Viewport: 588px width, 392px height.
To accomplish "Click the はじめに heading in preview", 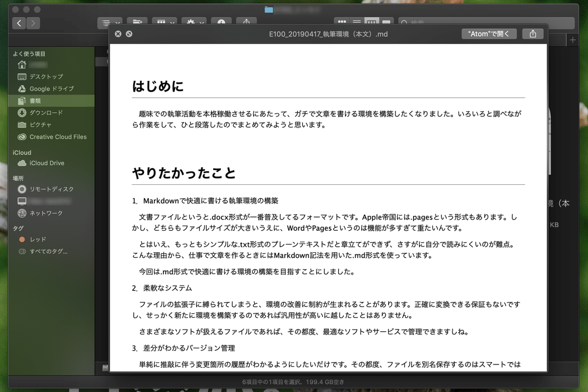I will (x=158, y=87).
